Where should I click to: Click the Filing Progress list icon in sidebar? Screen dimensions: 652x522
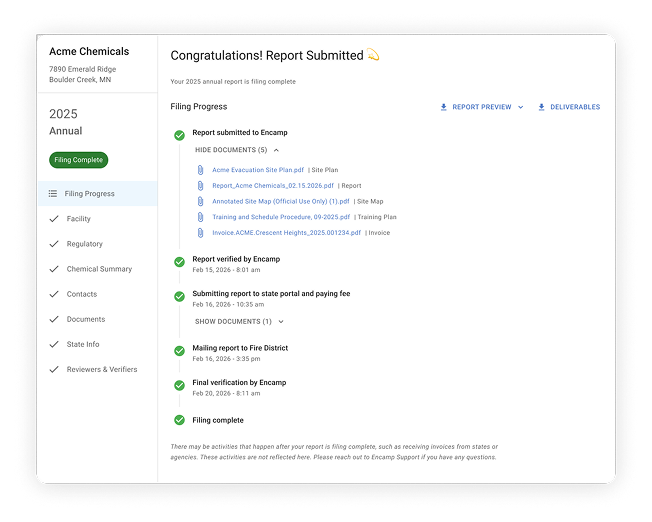pyautogui.click(x=52, y=194)
